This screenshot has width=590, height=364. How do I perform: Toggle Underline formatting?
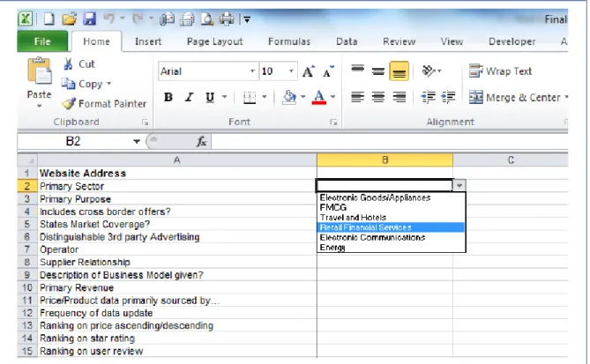210,98
